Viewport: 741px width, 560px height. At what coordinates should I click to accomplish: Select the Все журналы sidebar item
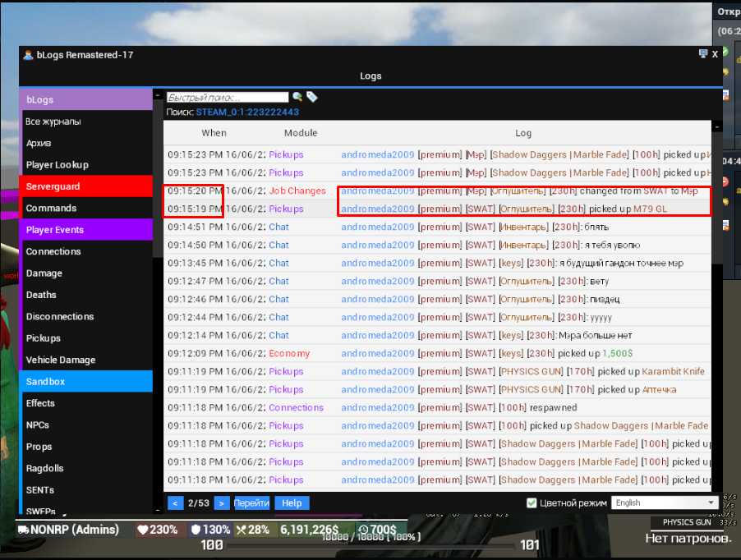tap(85, 122)
